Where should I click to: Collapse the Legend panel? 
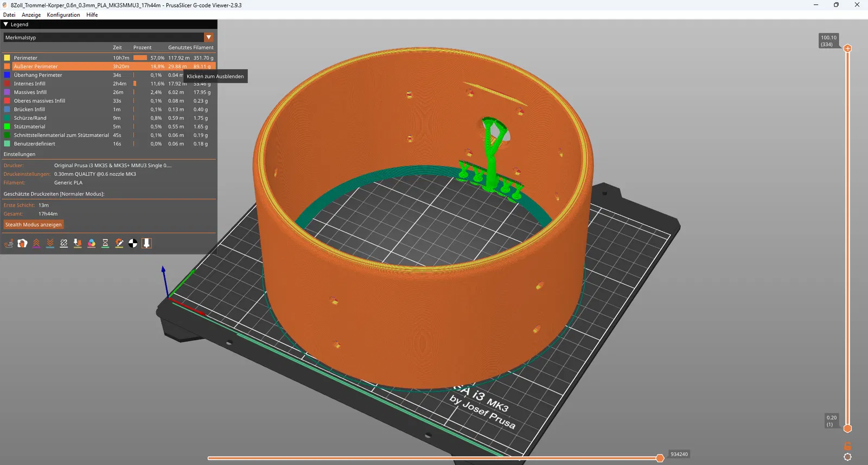point(6,24)
